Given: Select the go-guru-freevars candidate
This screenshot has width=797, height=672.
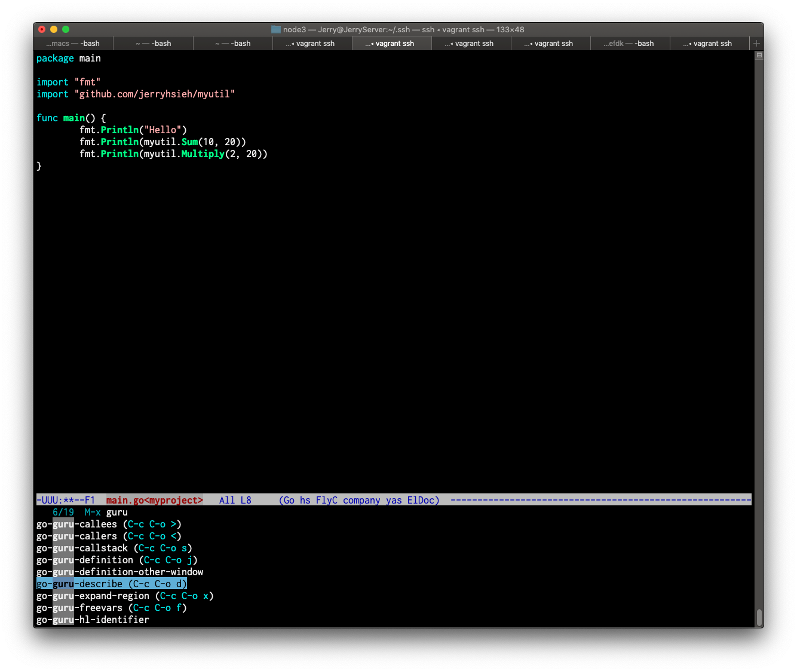Looking at the screenshot, I should coord(78,607).
